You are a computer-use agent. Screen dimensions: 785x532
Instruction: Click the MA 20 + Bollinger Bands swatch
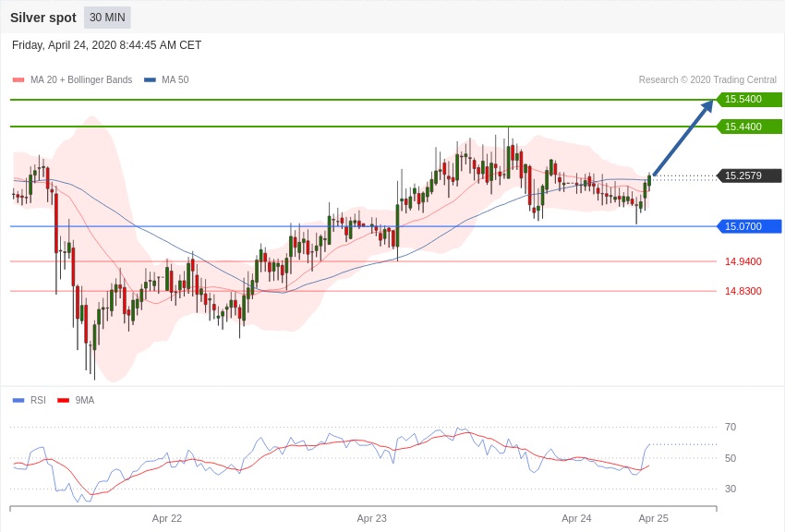tap(18, 79)
